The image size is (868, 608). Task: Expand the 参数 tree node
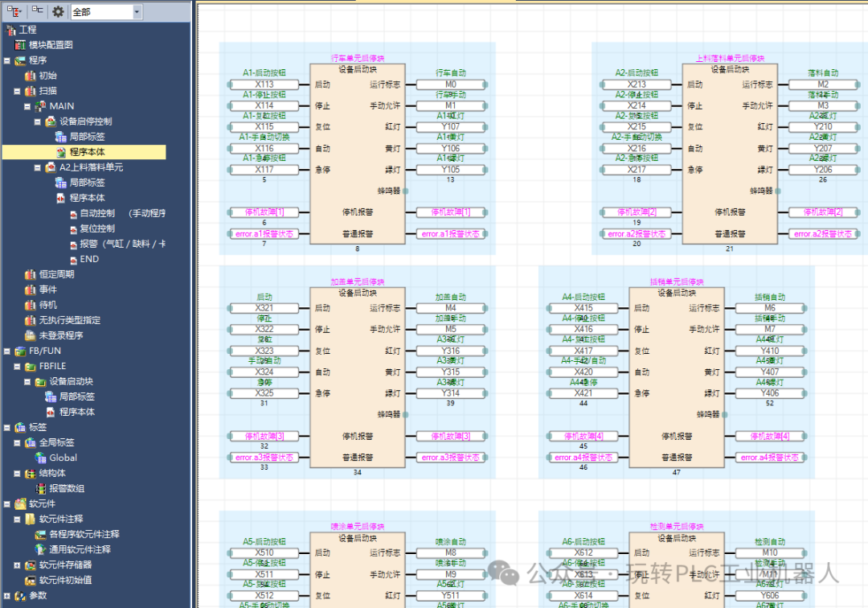6,596
